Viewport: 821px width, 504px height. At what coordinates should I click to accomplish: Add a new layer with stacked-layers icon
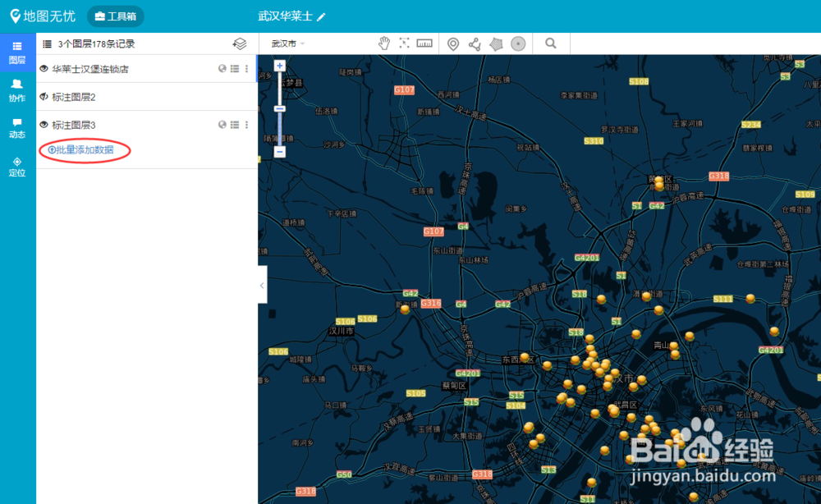click(x=239, y=44)
